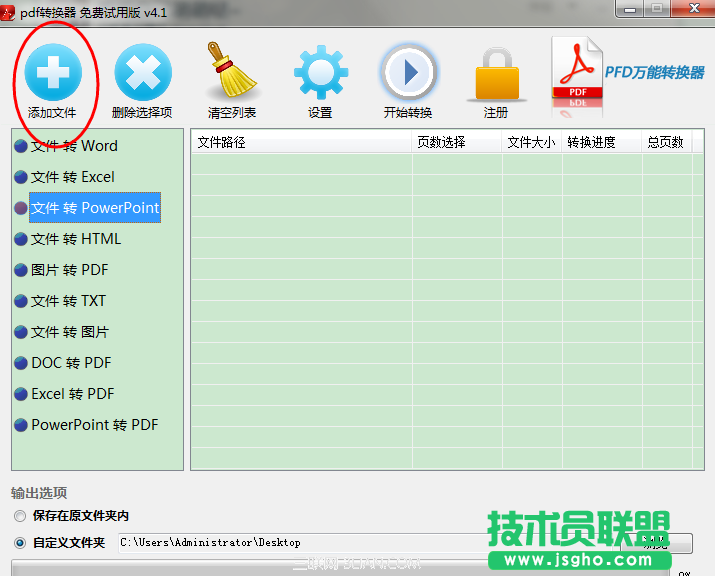Screen dimensions: 715x576
Task: Minimize the pdf转换器 window
Action: click(629, 10)
